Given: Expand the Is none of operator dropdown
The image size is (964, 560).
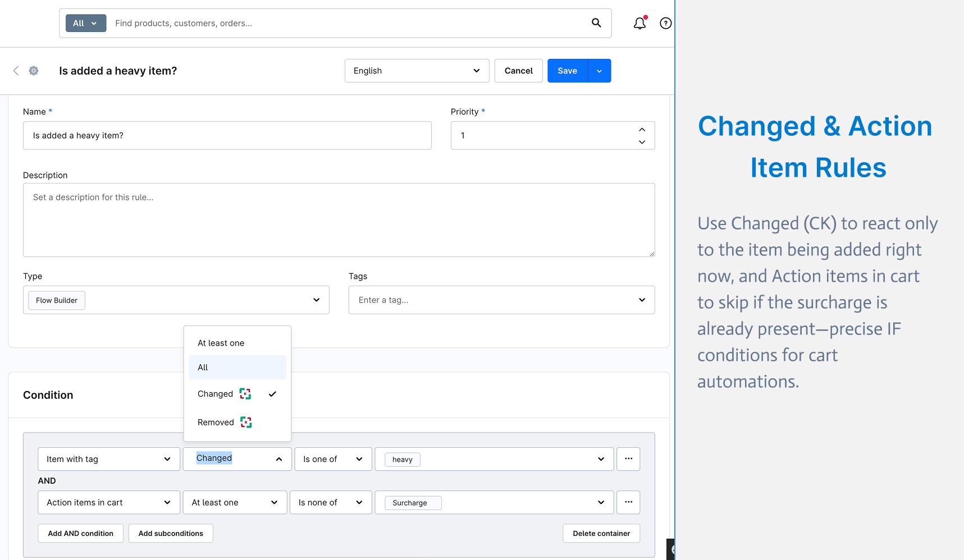Looking at the screenshot, I should (331, 502).
